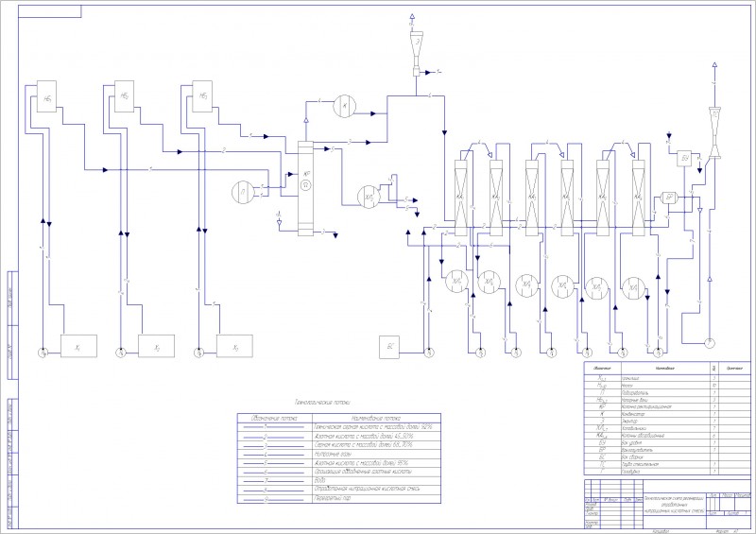Image resolution: width=756 pixels, height=534 pixels.
Task: Select equipment table row 'Эжектор'
Action: click(667, 422)
